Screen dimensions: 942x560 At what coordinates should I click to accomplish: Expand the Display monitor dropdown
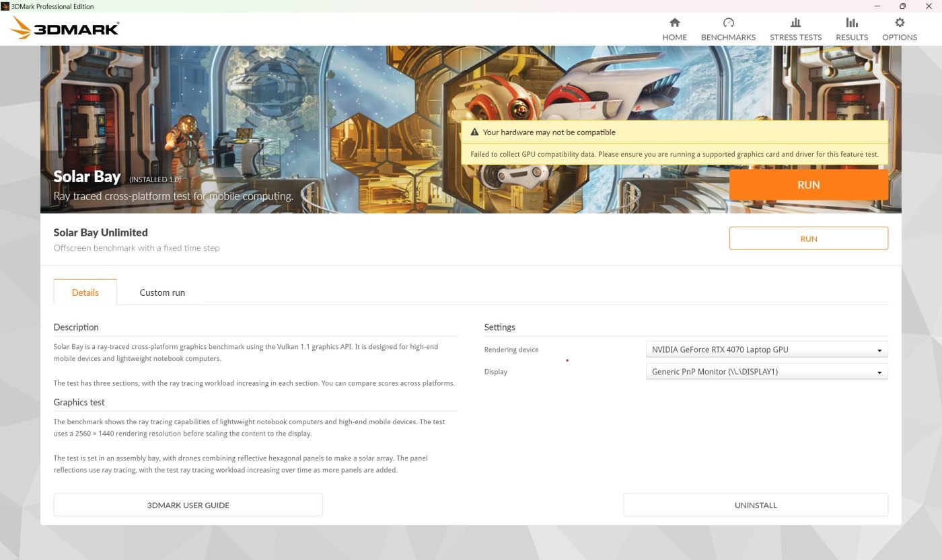click(x=766, y=372)
